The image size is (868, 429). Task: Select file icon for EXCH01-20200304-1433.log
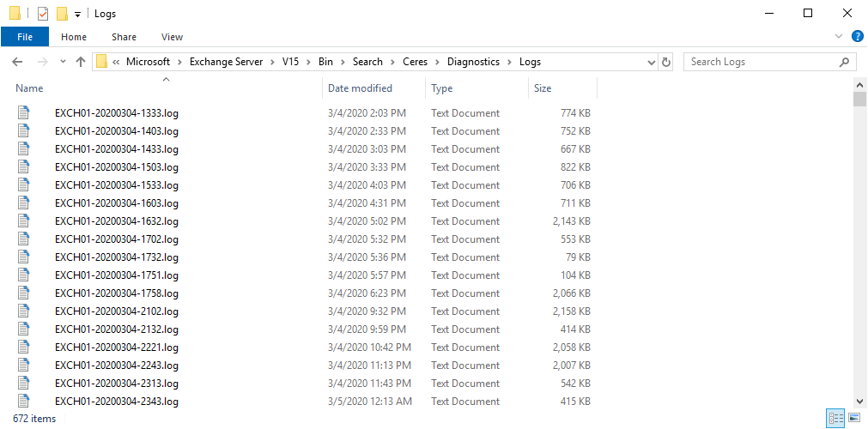pos(23,149)
